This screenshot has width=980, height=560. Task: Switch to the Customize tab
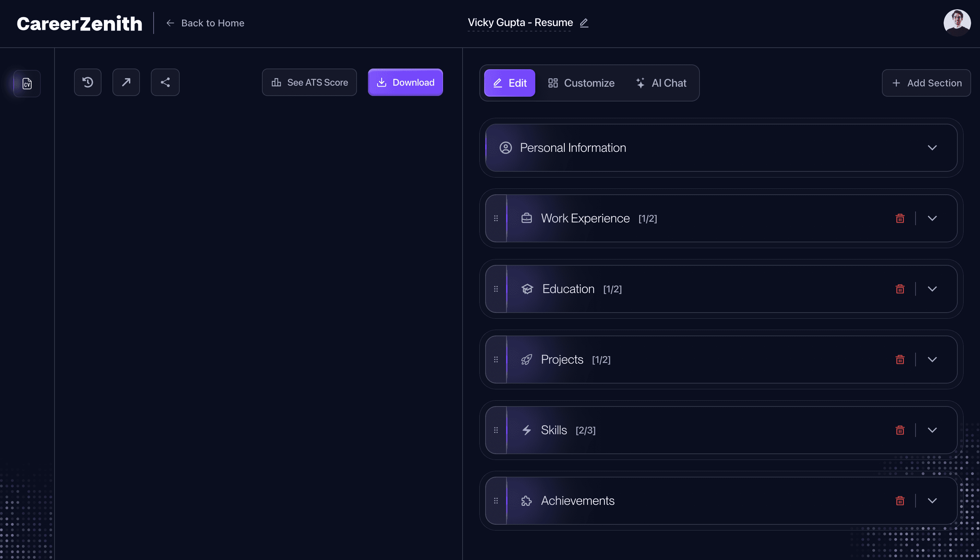581,83
